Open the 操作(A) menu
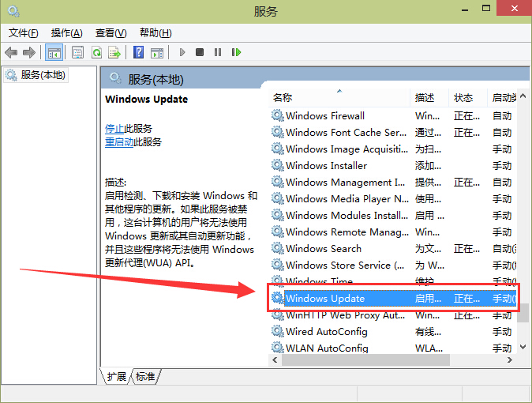This screenshot has height=403, width=532. (x=66, y=32)
